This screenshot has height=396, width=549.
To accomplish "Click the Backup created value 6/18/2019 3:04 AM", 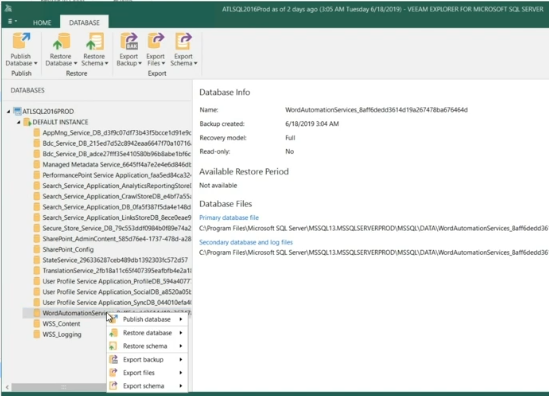I will [312, 124].
